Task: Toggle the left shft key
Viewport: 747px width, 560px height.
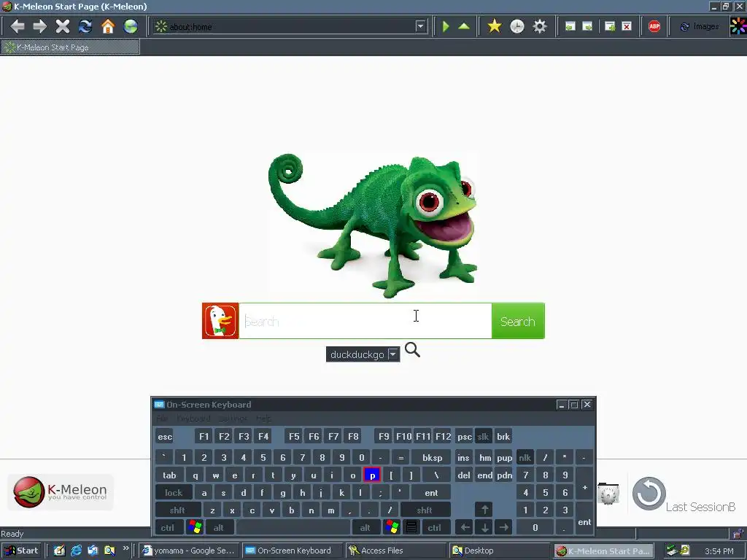Action: point(178,510)
